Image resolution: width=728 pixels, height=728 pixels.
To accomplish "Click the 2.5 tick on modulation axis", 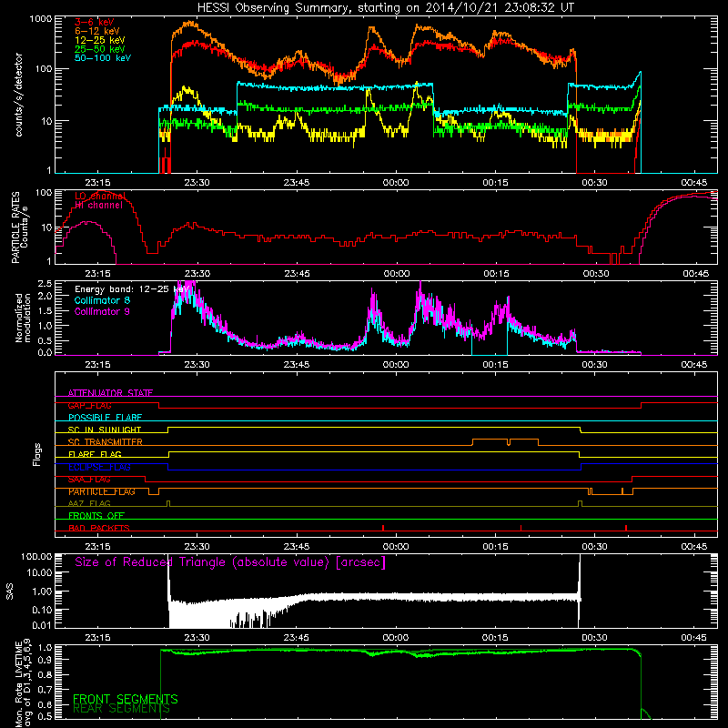I will pyautogui.click(x=45, y=283).
